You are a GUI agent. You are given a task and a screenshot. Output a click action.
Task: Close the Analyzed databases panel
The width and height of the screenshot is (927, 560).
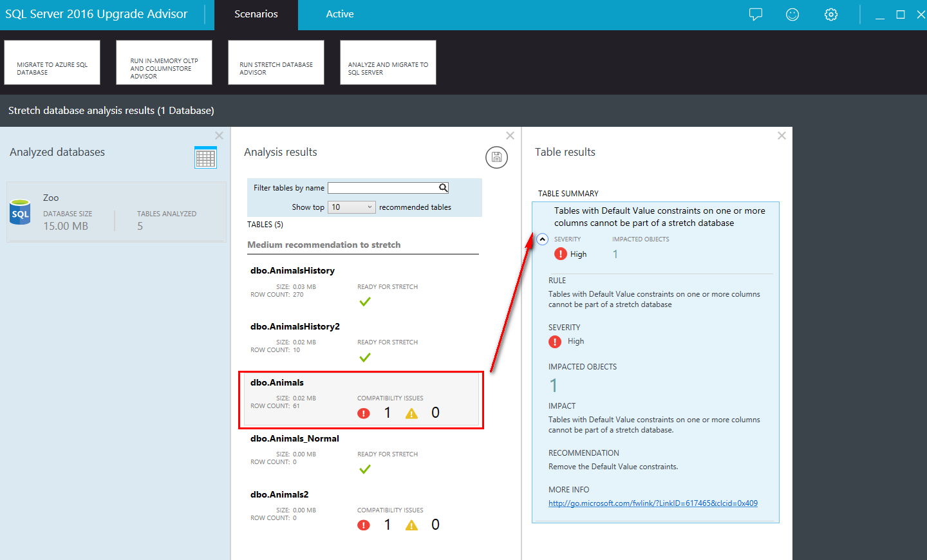click(x=219, y=136)
